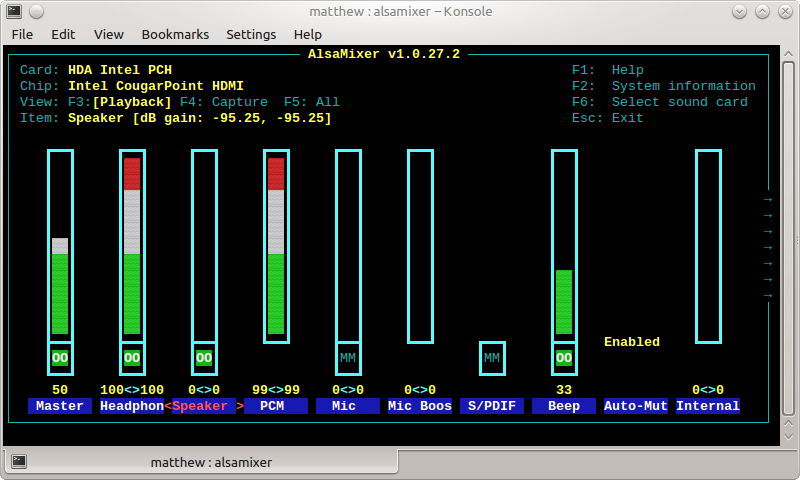Click the Mic volume bar
The width and height of the screenshot is (800, 480).
tap(348, 246)
